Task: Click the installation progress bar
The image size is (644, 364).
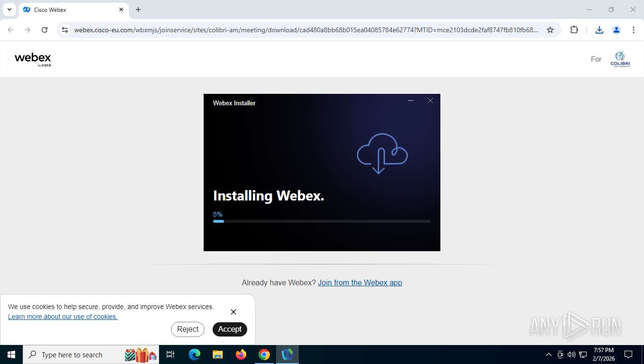Action: pos(322,221)
